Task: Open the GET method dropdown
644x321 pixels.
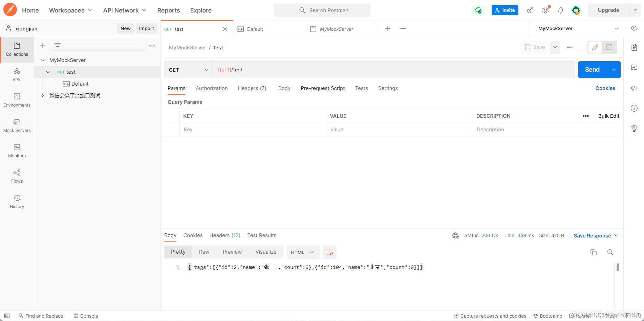Action: click(189, 70)
